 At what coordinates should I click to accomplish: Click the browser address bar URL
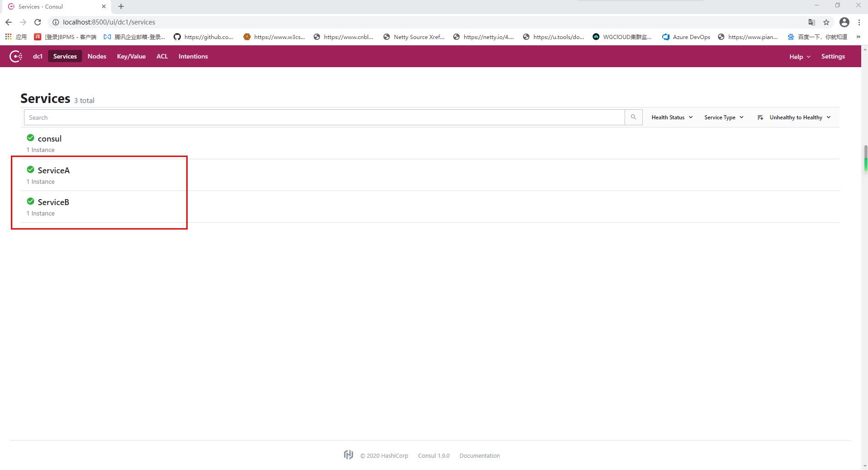109,22
